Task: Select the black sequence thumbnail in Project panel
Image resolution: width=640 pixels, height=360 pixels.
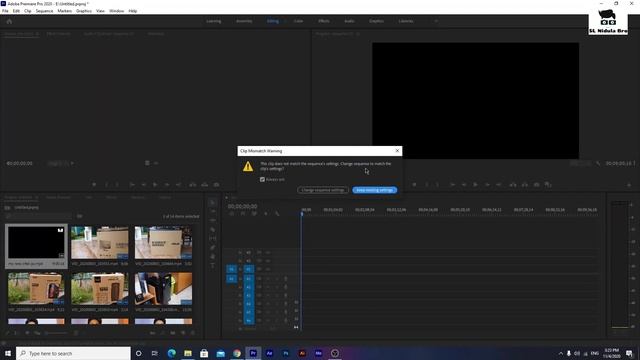Action: coord(36,242)
